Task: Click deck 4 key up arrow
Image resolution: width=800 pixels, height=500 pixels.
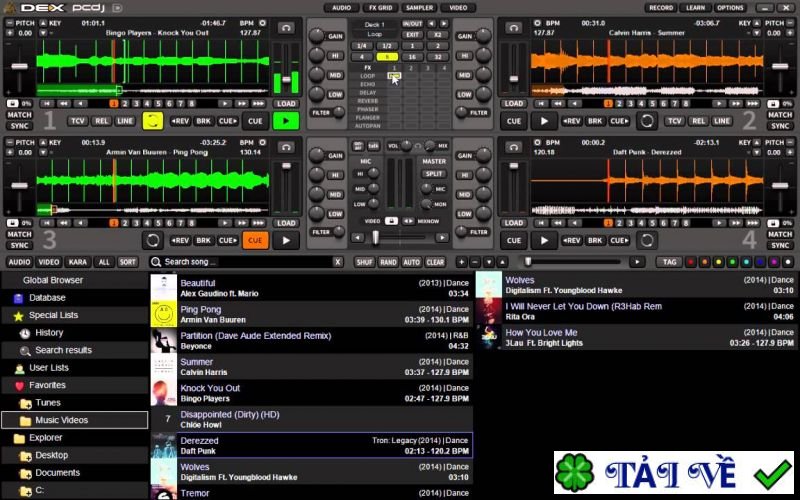Action: pyautogui.click(x=757, y=143)
